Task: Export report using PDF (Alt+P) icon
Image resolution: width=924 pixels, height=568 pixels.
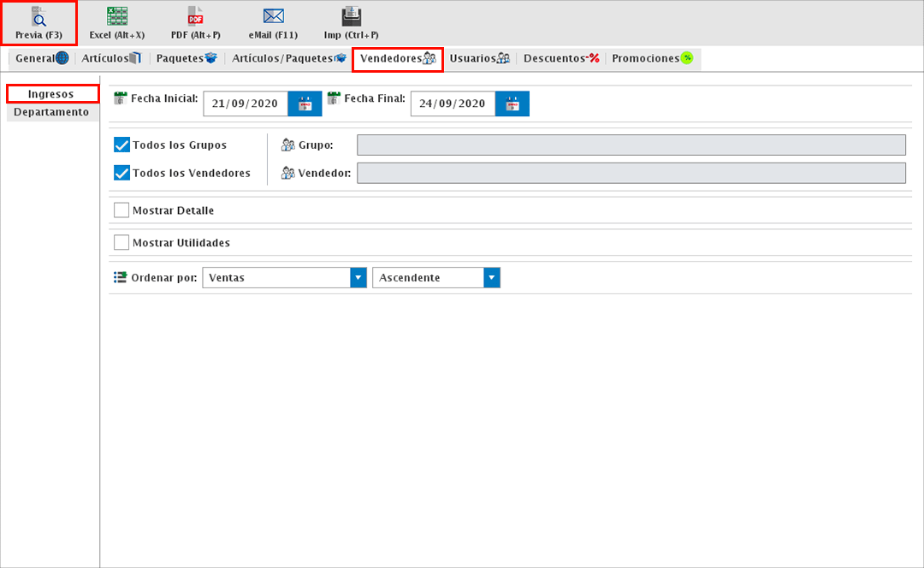Action: click(x=195, y=17)
